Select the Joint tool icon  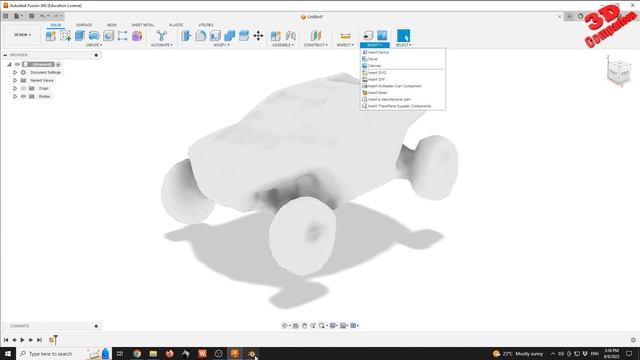click(x=291, y=36)
